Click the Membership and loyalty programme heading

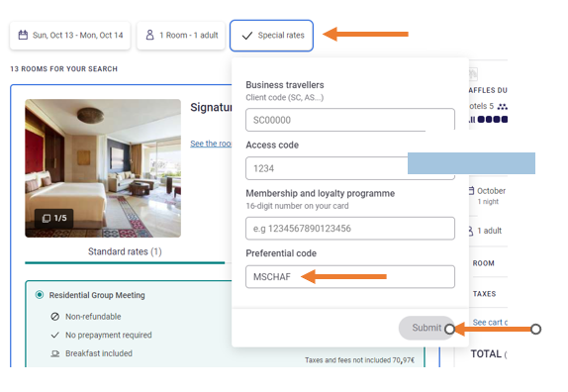(x=321, y=193)
